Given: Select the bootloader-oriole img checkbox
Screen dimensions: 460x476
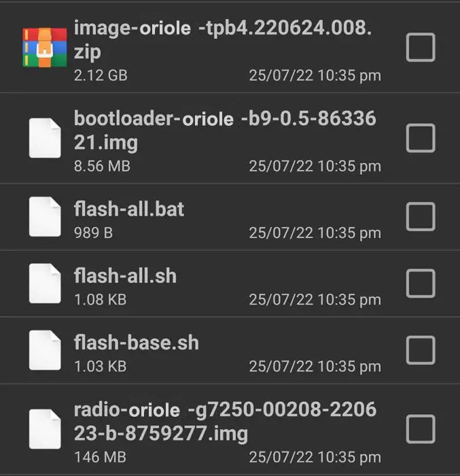Looking at the screenshot, I should point(420,138).
